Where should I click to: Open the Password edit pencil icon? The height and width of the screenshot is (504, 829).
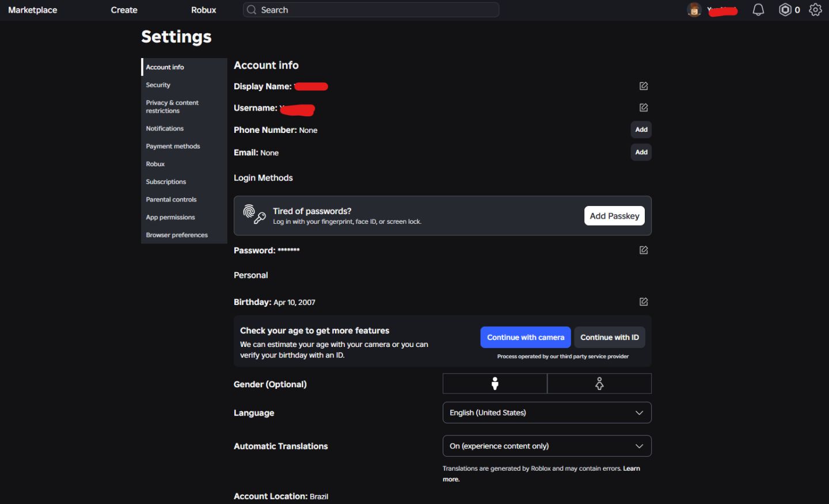click(x=644, y=250)
